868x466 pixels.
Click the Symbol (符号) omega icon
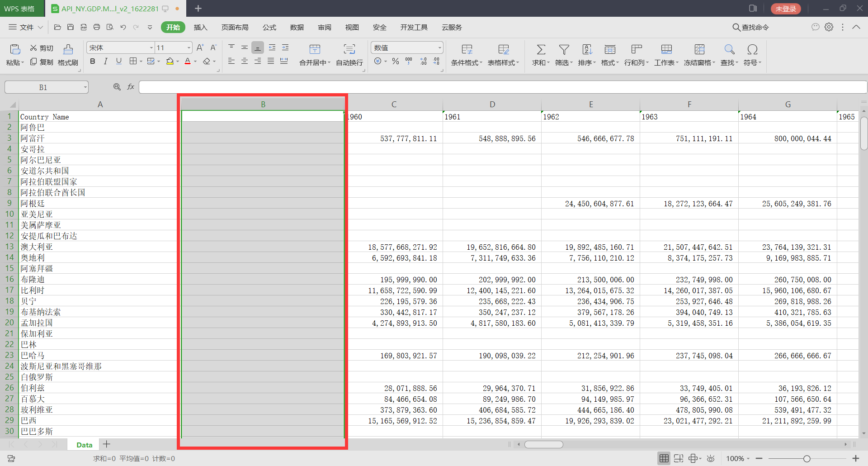[752, 49]
